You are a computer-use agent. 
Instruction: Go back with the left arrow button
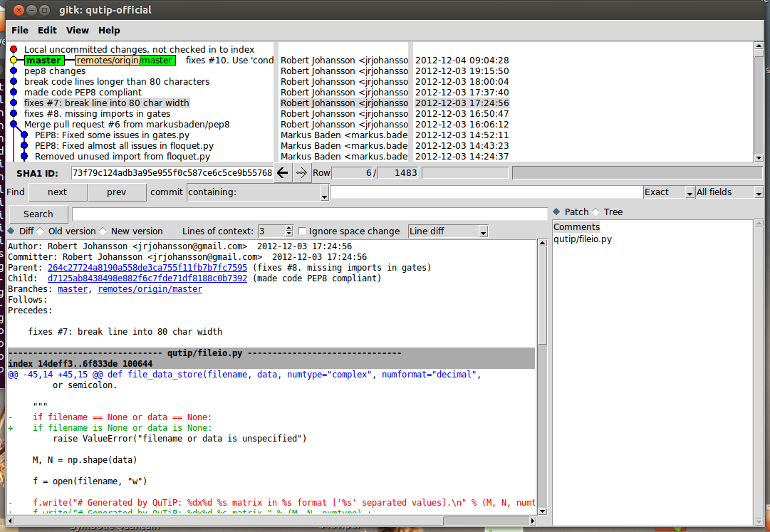283,172
